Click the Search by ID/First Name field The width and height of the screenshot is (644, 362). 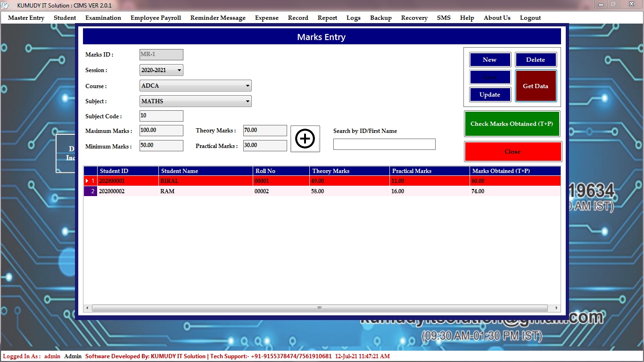tap(384, 144)
